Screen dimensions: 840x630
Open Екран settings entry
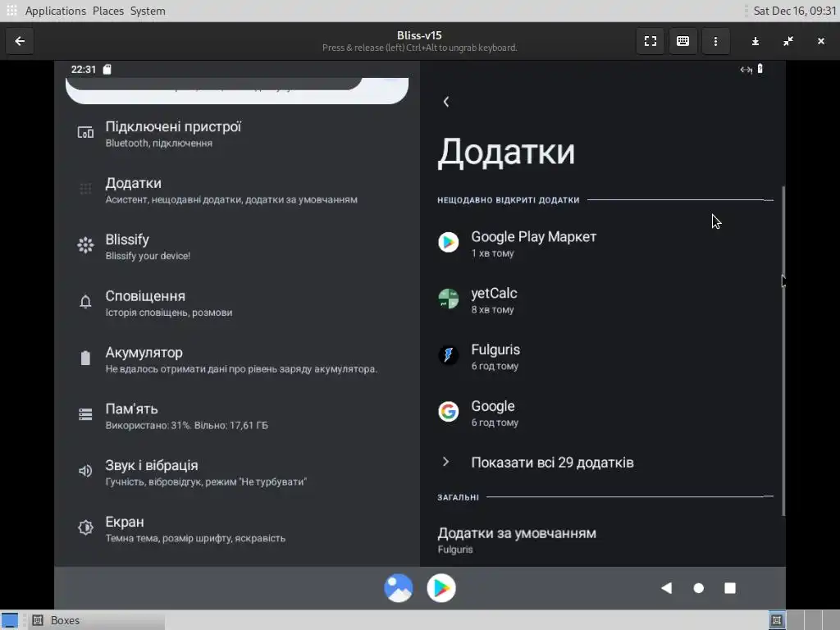pyautogui.click(x=237, y=529)
